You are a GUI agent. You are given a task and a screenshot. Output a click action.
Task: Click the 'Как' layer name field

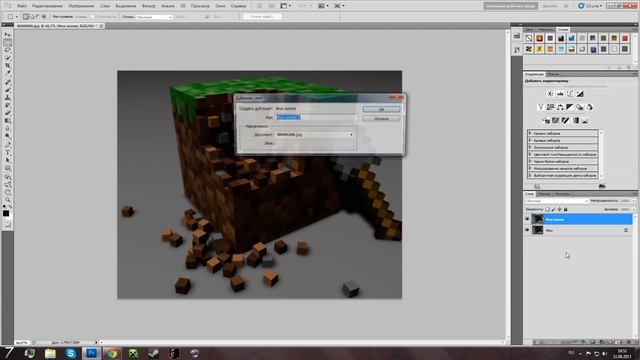coord(316,118)
